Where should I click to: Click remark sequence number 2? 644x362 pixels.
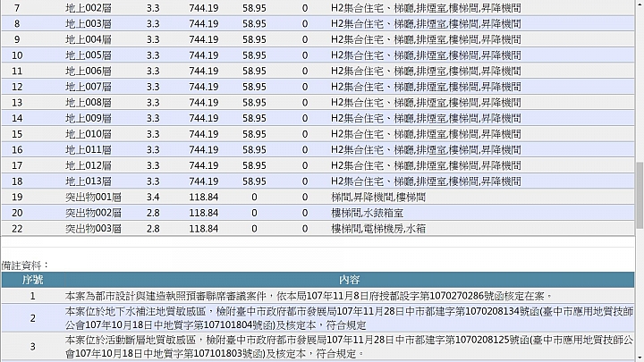pos(32,318)
